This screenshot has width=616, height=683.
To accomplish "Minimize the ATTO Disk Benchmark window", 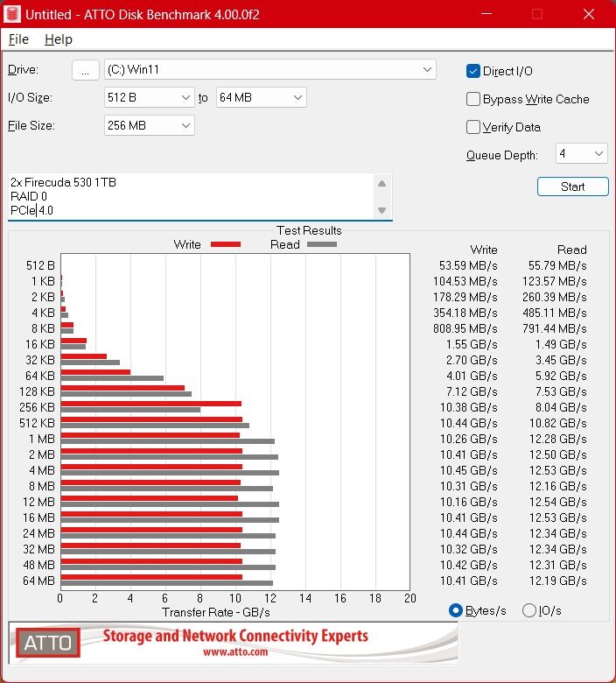I will [486, 14].
